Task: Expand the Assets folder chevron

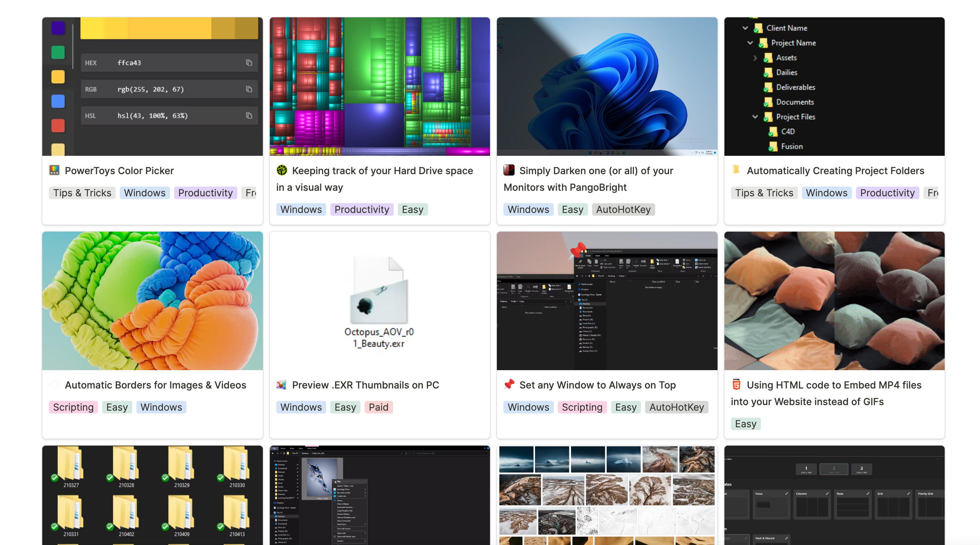Action: tap(755, 58)
